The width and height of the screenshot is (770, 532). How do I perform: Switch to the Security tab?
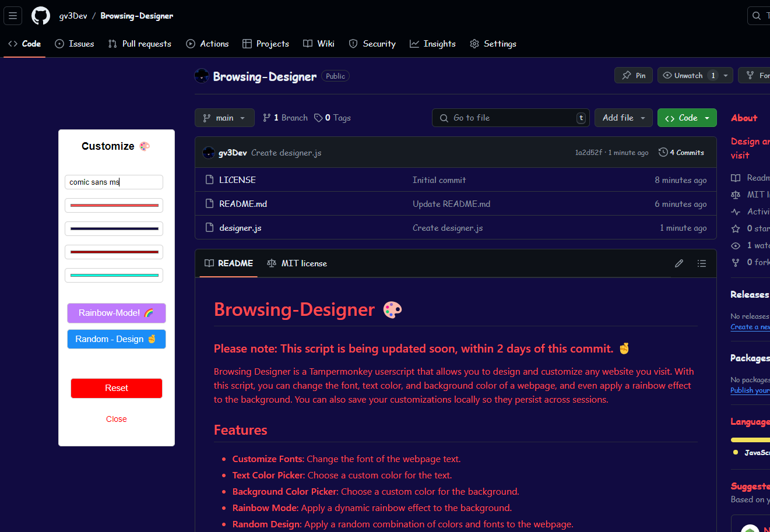[x=372, y=44]
